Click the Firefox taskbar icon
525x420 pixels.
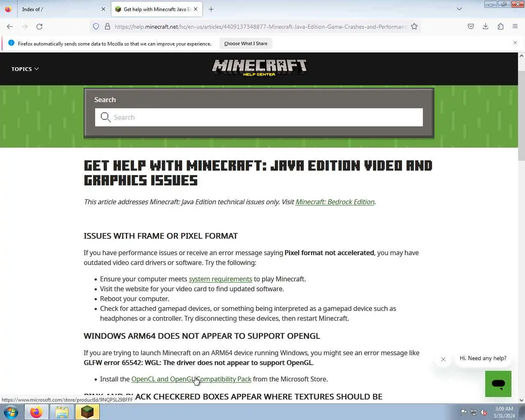[x=36, y=412]
